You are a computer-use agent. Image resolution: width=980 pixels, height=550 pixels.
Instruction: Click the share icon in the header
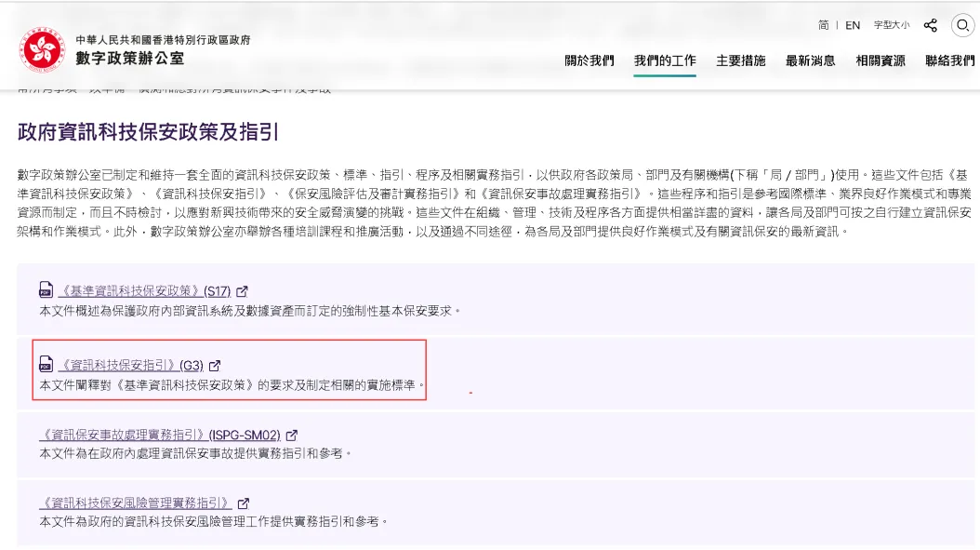point(930,25)
